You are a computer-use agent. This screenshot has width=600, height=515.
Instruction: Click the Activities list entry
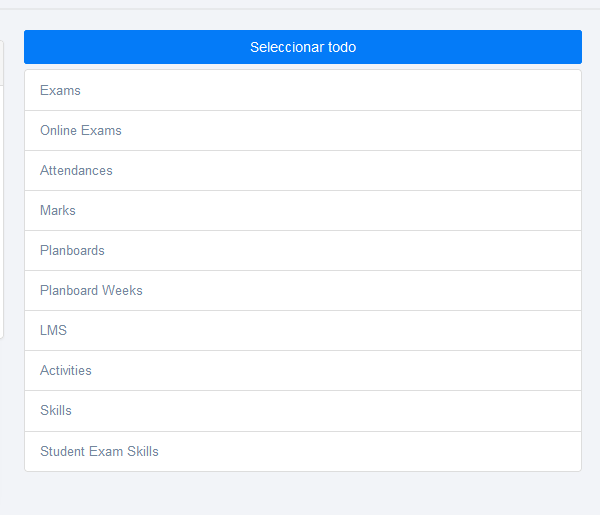pyautogui.click(x=302, y=370)
